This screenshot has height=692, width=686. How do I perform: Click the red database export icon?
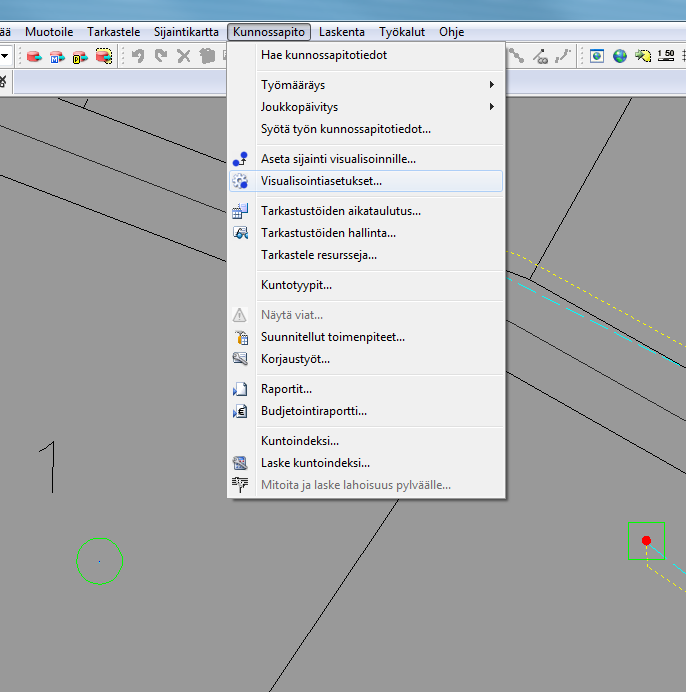point(34,56)
